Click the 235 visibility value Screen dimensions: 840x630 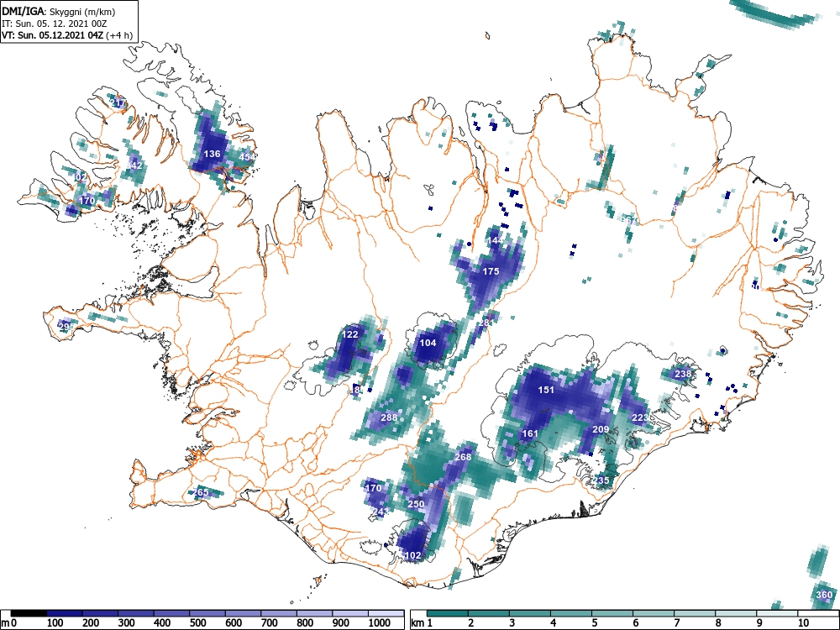601,480
